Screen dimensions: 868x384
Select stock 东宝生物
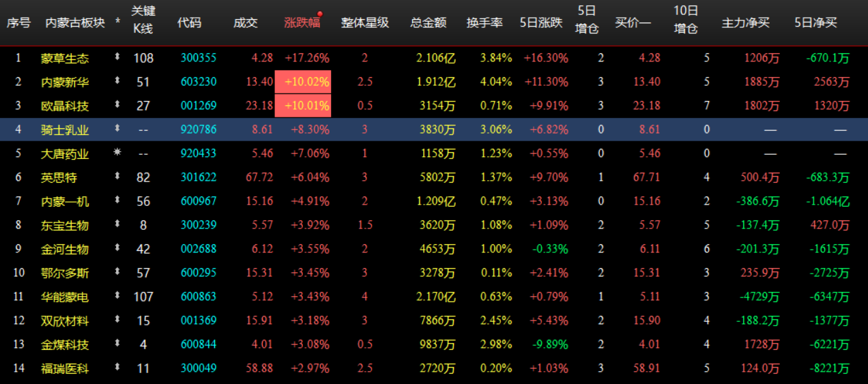point(65,226)
